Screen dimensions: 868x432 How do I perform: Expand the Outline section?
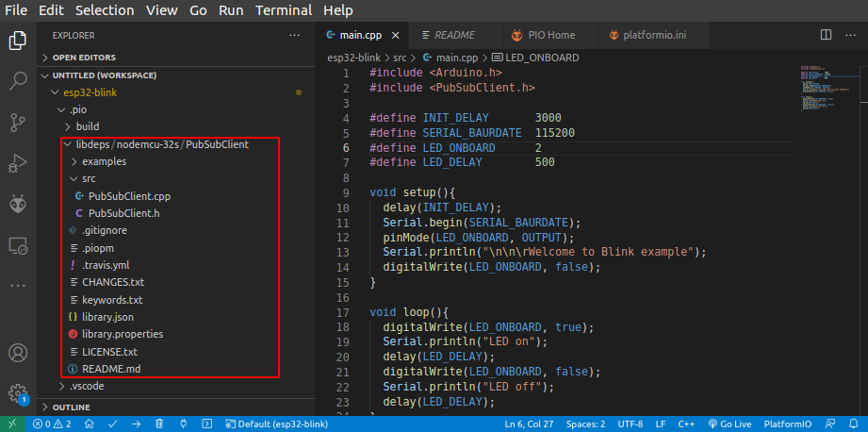tap(176, 407)
